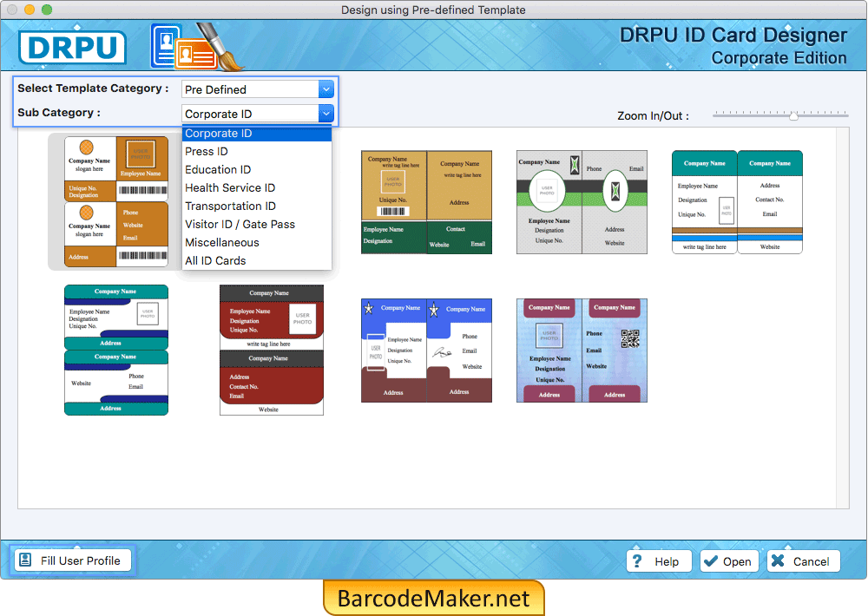This screenshot has width=868, height=616.
Task: Choose the gold and green card template
Action: 426,202
